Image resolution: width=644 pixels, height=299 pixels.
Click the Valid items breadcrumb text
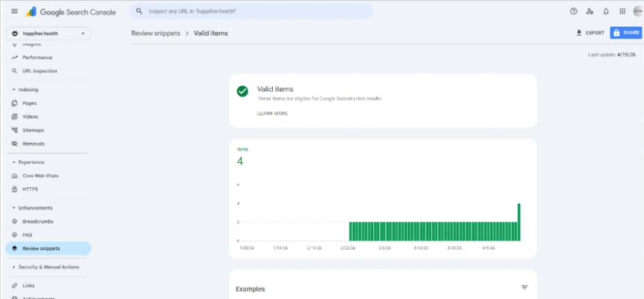click(211, 33)
